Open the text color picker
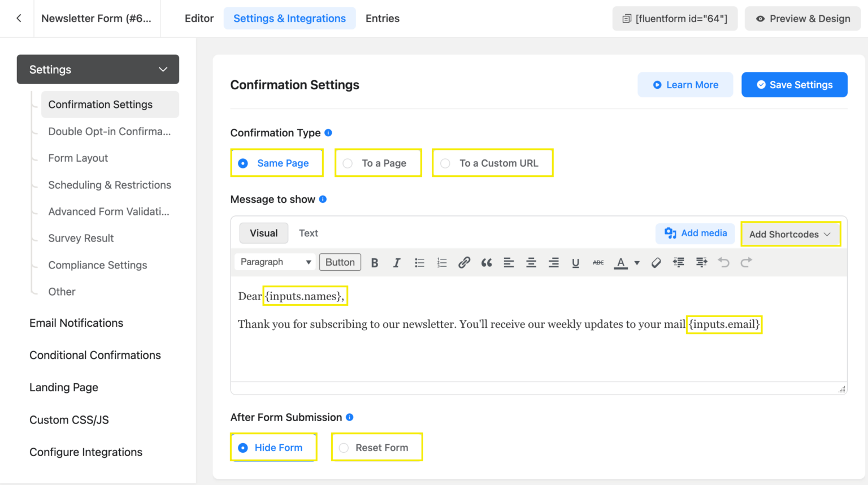Viewport: 868px width, 485px height. (x=620, y=262)
